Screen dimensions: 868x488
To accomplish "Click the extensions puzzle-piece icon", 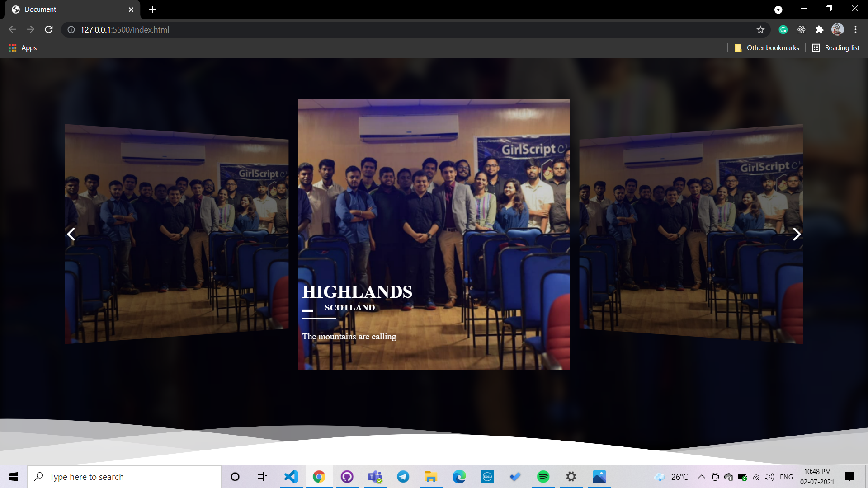I will click(820, 29).
